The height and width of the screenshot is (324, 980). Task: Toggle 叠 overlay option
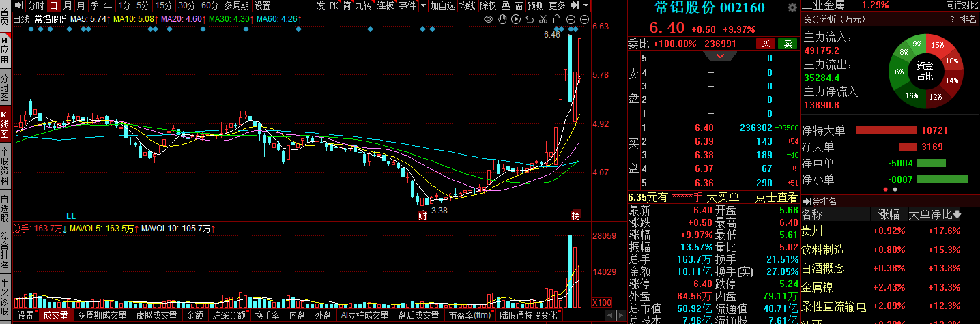(506, 5)
